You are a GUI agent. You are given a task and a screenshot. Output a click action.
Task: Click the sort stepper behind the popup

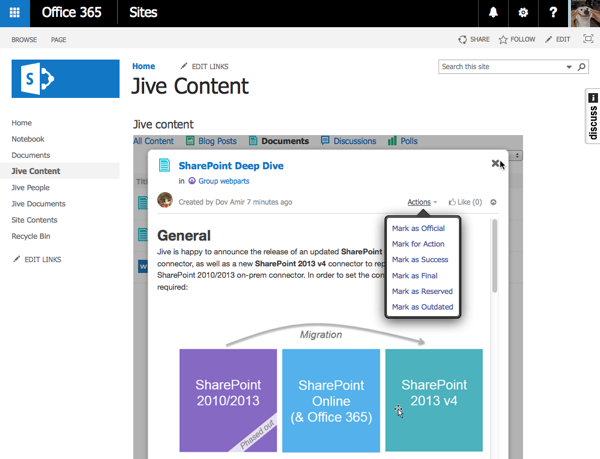coord(517,155)
